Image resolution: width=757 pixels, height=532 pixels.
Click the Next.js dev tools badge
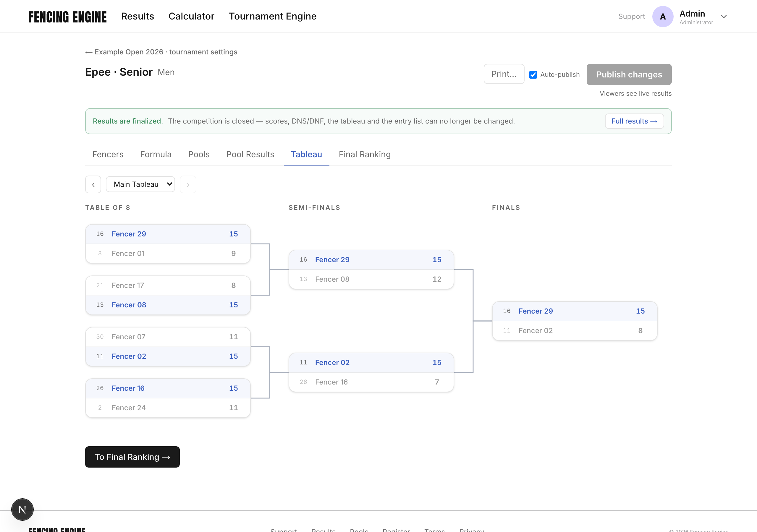click(22, 509)
